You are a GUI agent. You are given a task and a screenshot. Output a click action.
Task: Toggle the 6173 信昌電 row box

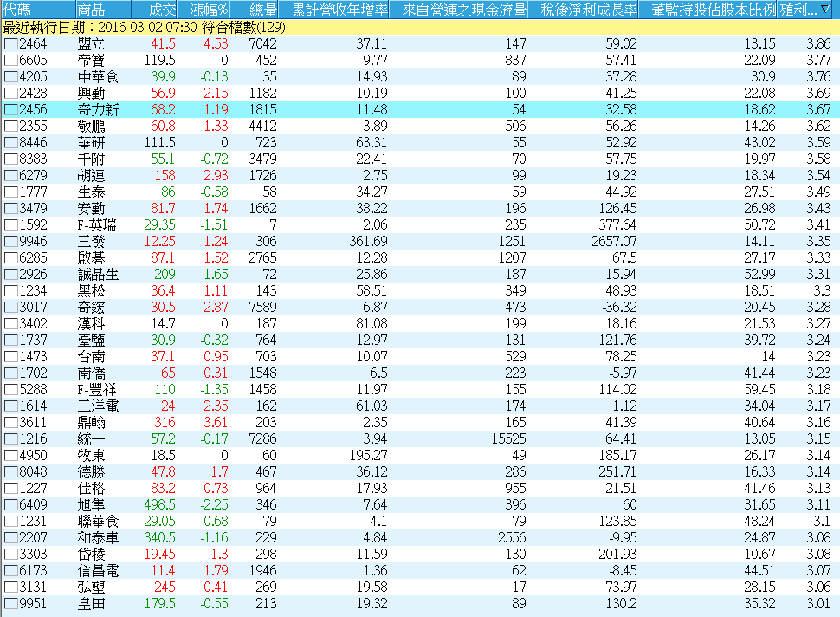point(10,571)
